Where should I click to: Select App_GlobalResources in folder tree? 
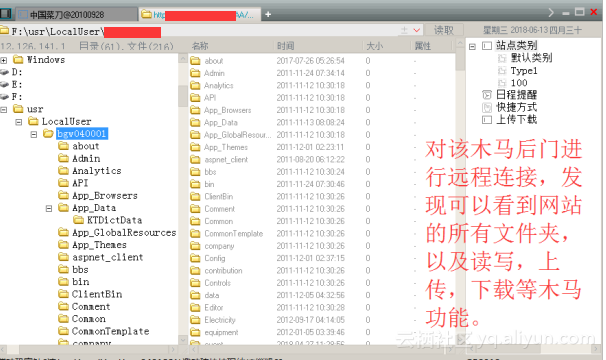(x=124, y=232)
